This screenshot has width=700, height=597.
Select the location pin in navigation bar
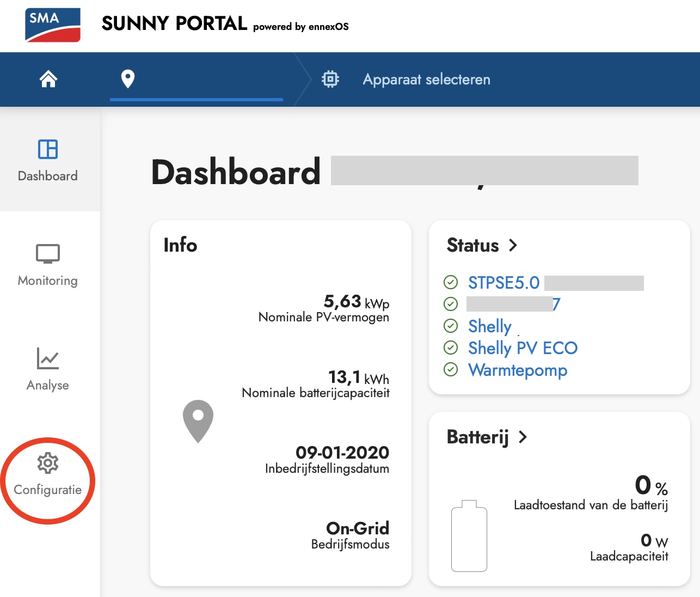pyautogui.click(x=128, y=80)
